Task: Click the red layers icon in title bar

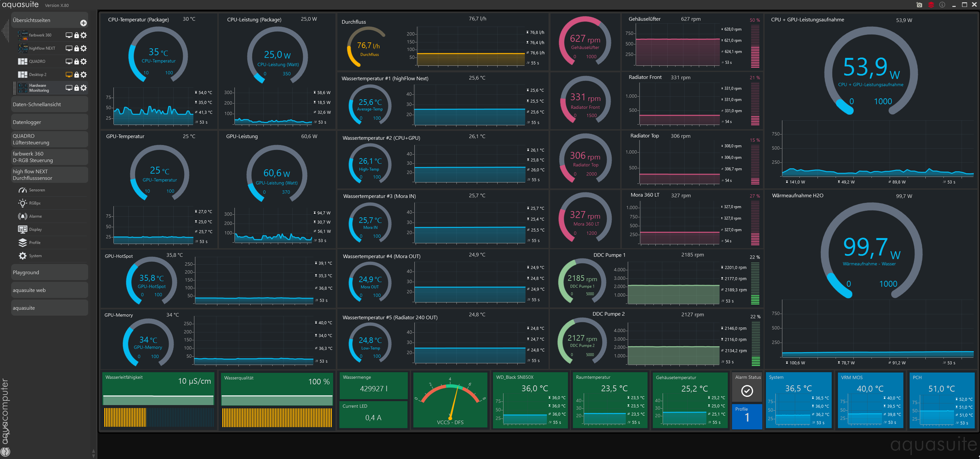Action: tap(931, 5)
